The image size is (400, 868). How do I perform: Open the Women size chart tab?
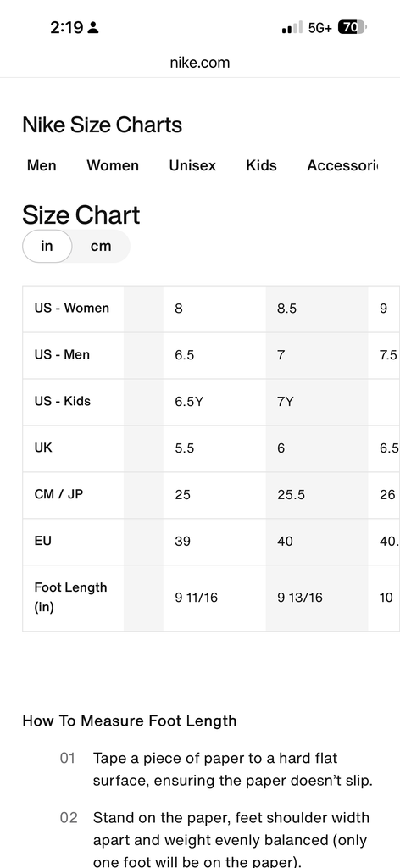113,165
